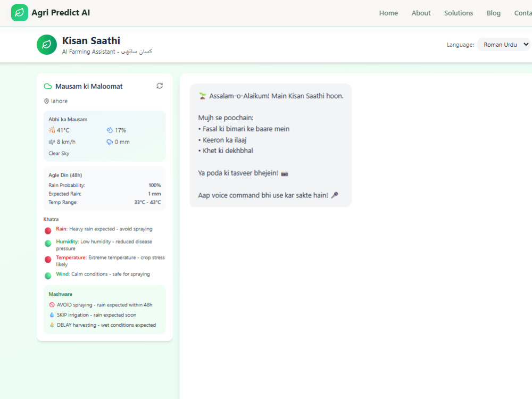Click the location pin icon next to lahore
532x399 pixels.
click(x=46, y=101)
